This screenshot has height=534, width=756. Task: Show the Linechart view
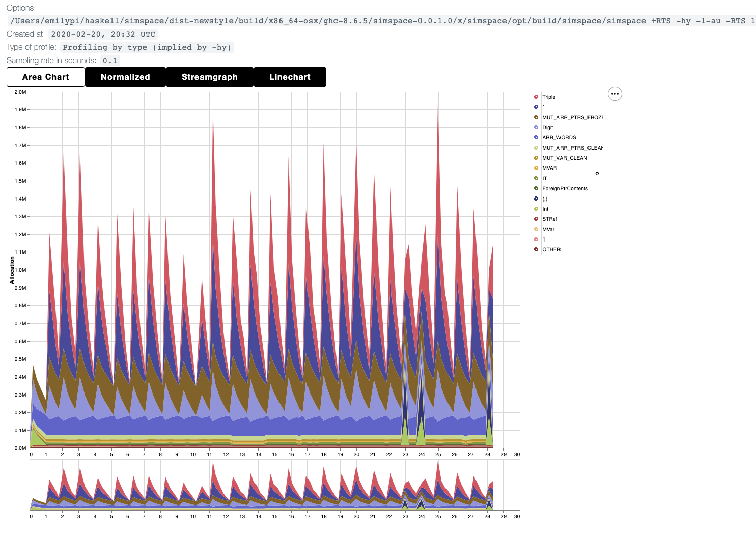click(290, 77)
